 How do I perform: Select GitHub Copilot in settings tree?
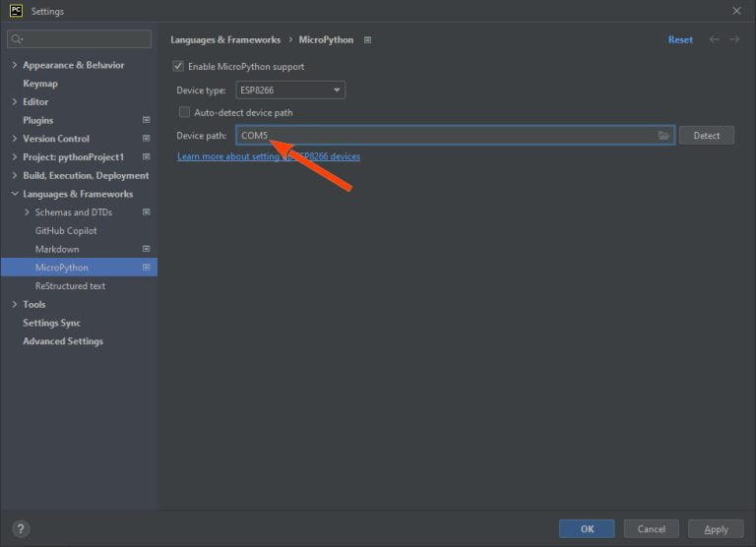pos(66,231)
